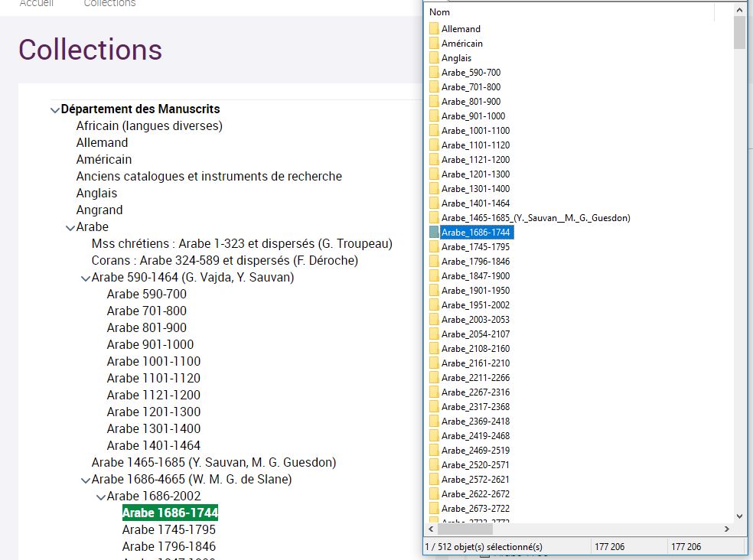Screen dimensions: 753x560
Task: Open the Allemand folder icon in file list
Action: pos(434,29)
